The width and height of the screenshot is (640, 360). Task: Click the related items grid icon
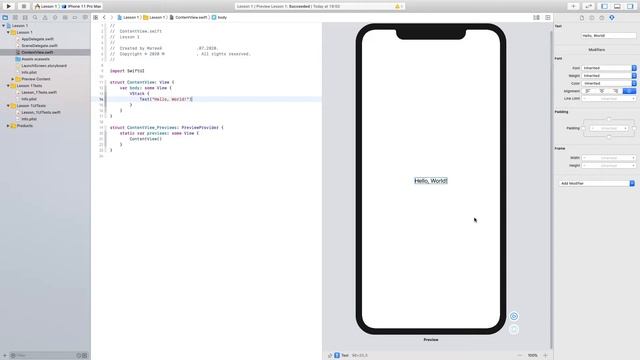96,18
